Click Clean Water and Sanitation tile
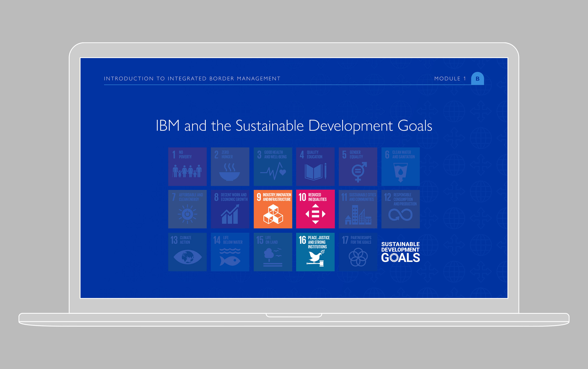The height and width of the screenshot is (369, 588). 400,166
